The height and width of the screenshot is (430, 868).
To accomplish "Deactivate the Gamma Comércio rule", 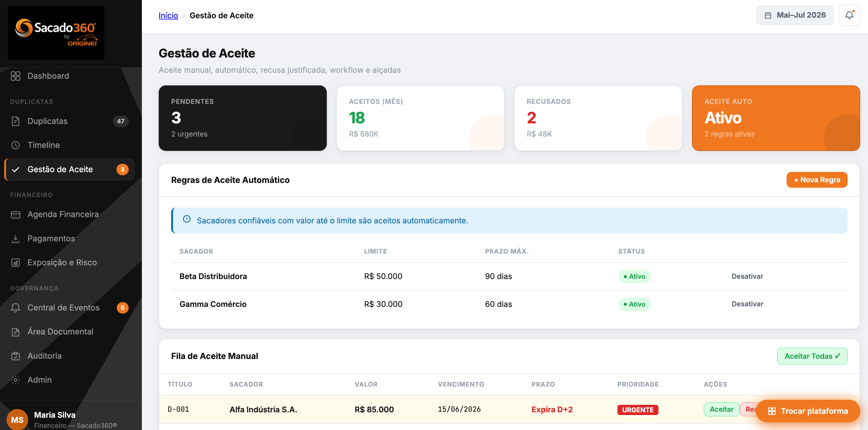I will tap(747, 304).
